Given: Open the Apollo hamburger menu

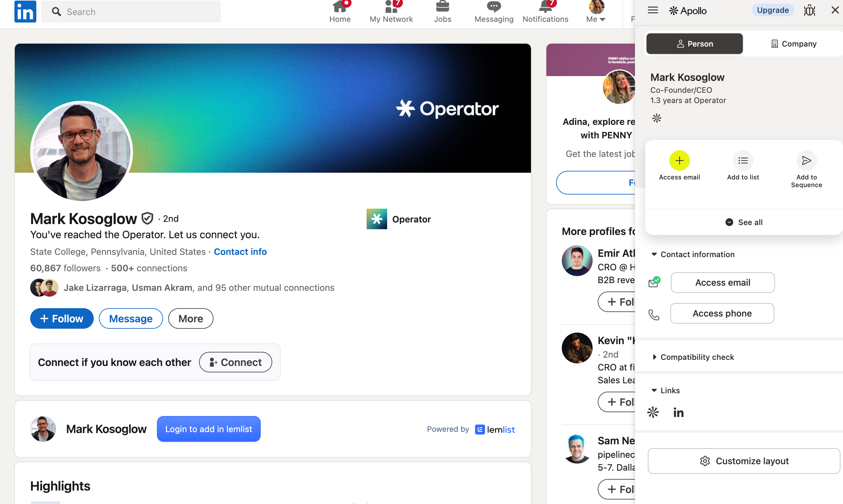Looking at the screenshot, I should pyautogui.click(x=652, y=10).
